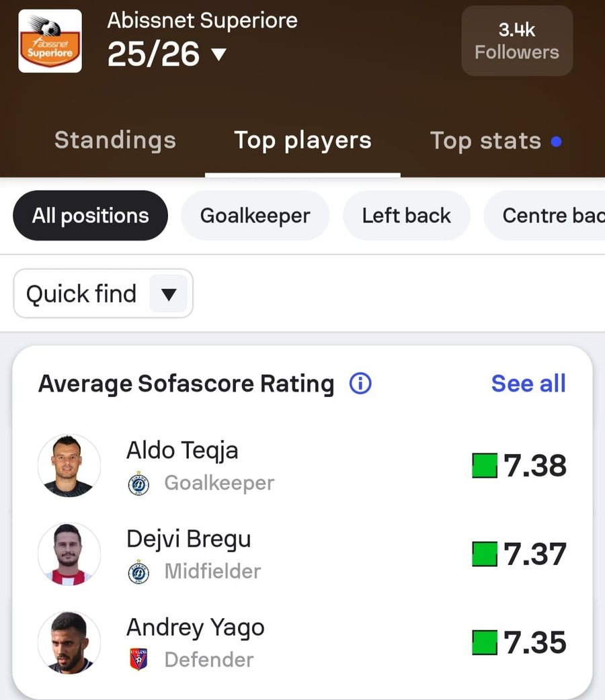Click Andrey Yago's club badge icon
Screen dimensions: 605x700
coord(138,660)
